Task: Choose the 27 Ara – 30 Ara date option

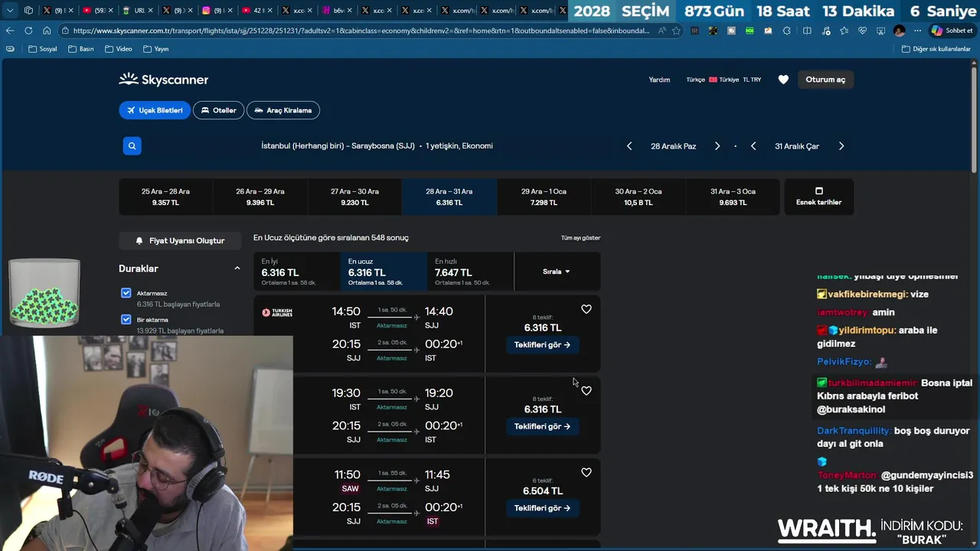Action: click(354, 197)
